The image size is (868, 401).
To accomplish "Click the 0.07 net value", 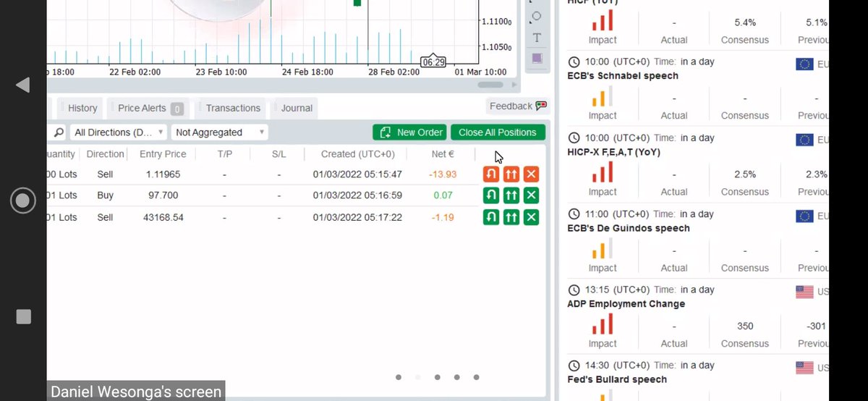I will (x=443, y=195).
